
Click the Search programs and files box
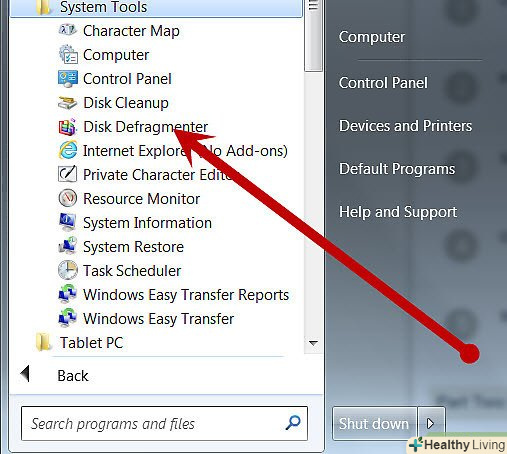coord(164,424)
